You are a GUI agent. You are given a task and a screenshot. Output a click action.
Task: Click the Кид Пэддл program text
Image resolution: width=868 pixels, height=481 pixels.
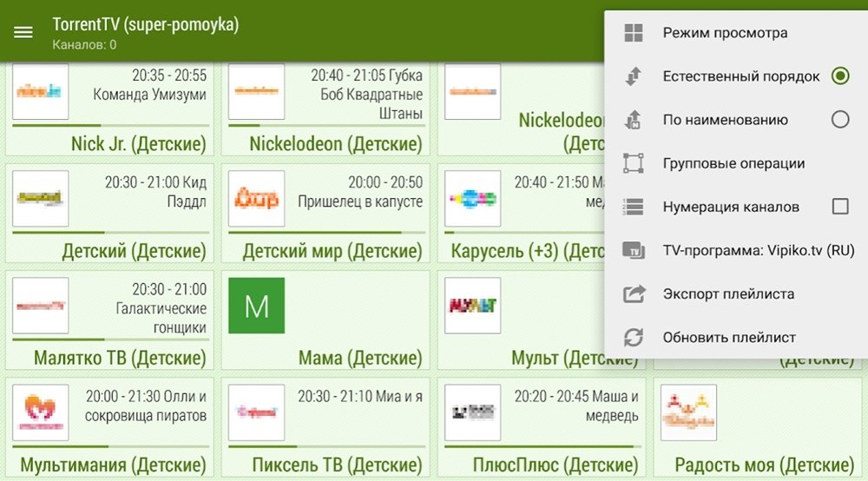click(187, 192)
